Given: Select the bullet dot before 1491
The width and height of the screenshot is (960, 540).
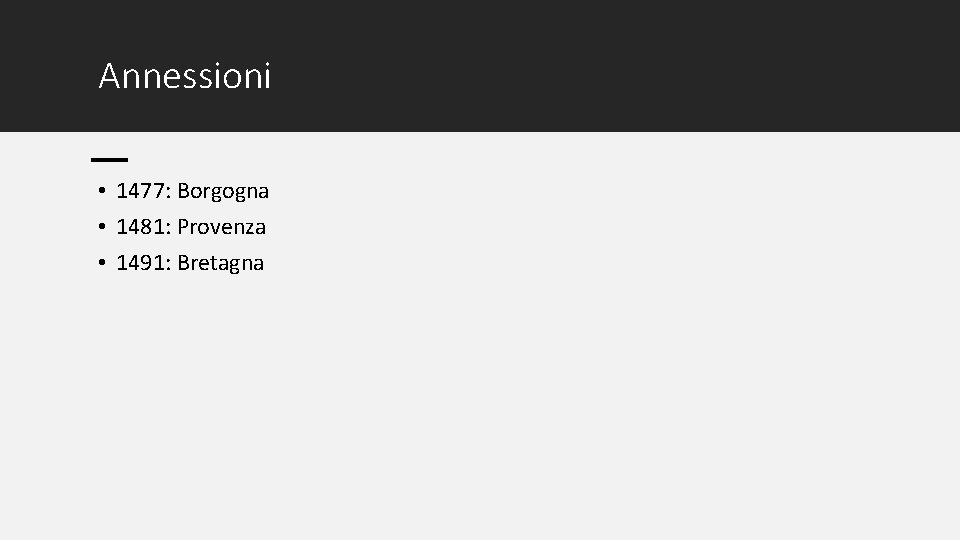Looking at the screenshot, I should click(102, 263).
